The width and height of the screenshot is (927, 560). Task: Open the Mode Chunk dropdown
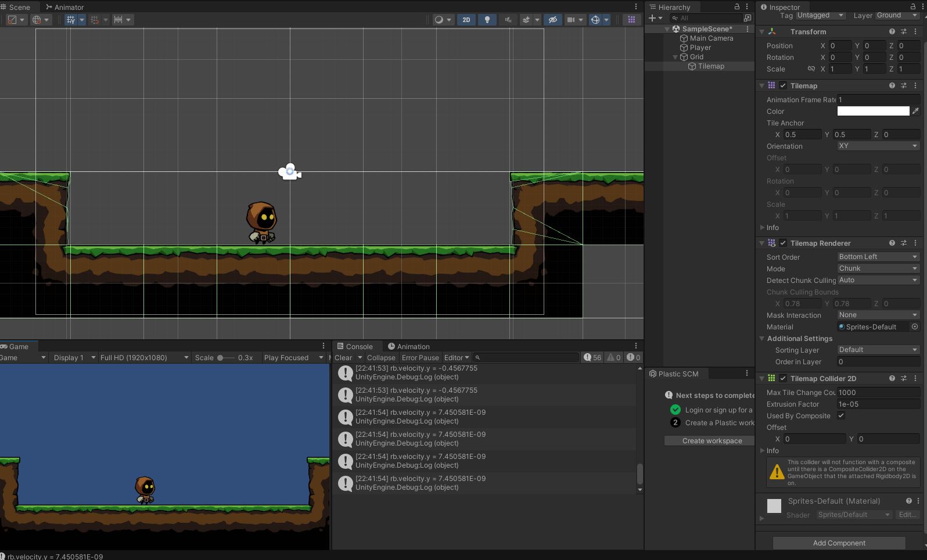878,268
